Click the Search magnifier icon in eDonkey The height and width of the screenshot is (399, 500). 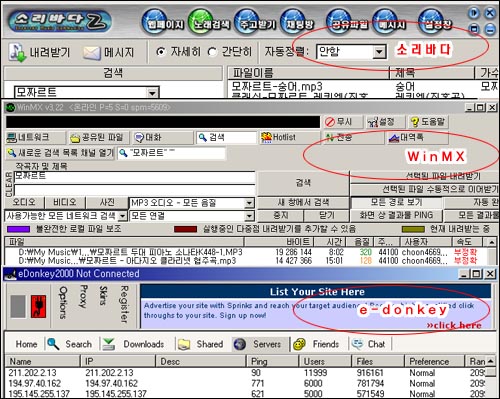[x=53, y=344]
